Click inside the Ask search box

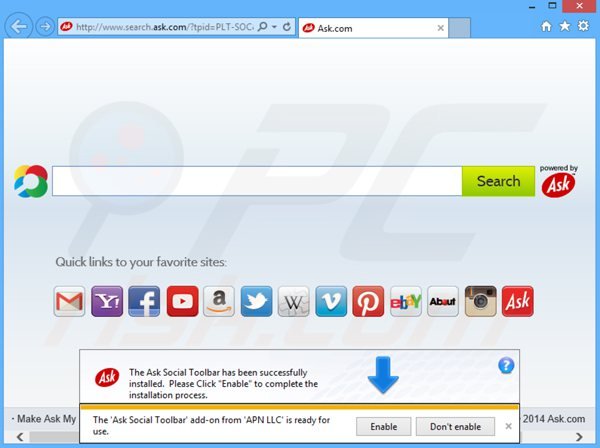click(x=257, y=181)
